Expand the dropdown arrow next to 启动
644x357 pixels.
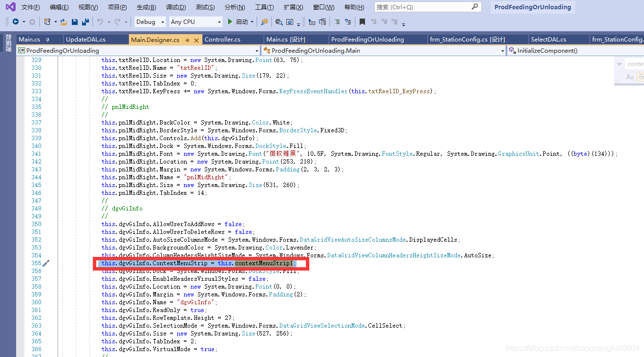click(x=252, y=22)
